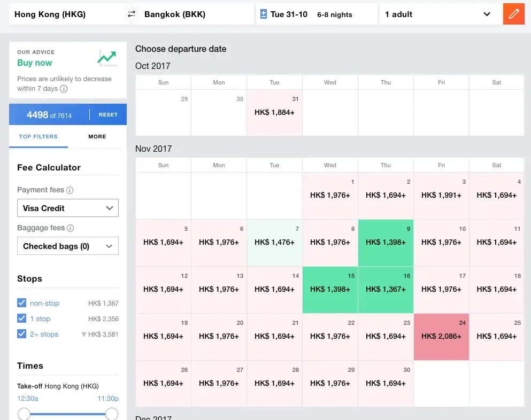Switch to the TOP FILTERS tab
This screenshot has width=531, height=420.
(39, 137)
